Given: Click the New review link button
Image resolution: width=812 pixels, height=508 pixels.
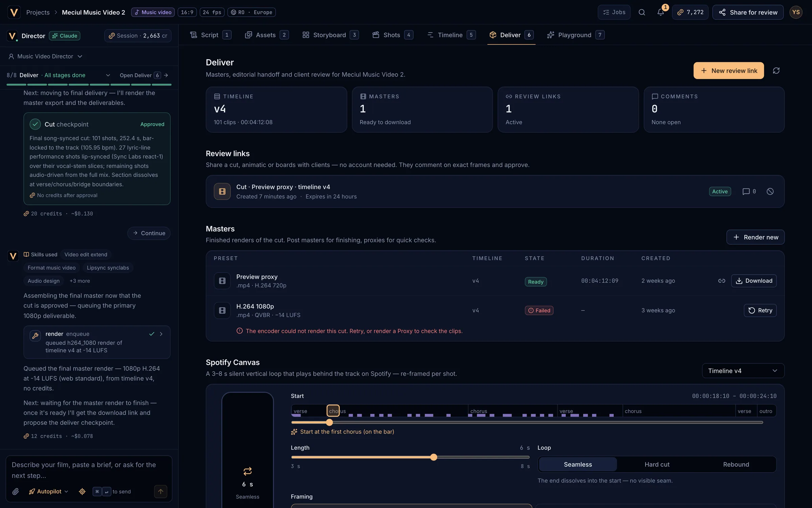Looking at the screenshot, I should click(728, 70).
